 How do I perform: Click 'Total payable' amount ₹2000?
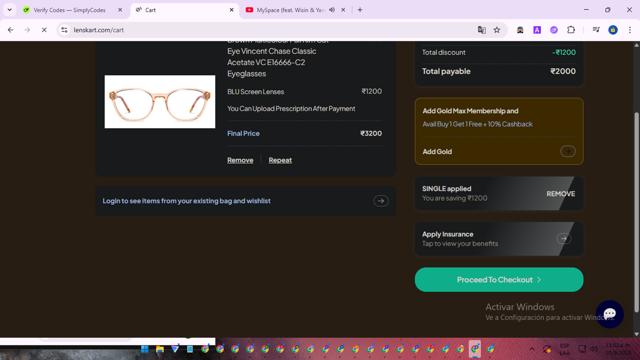click(x=563, y=71)
